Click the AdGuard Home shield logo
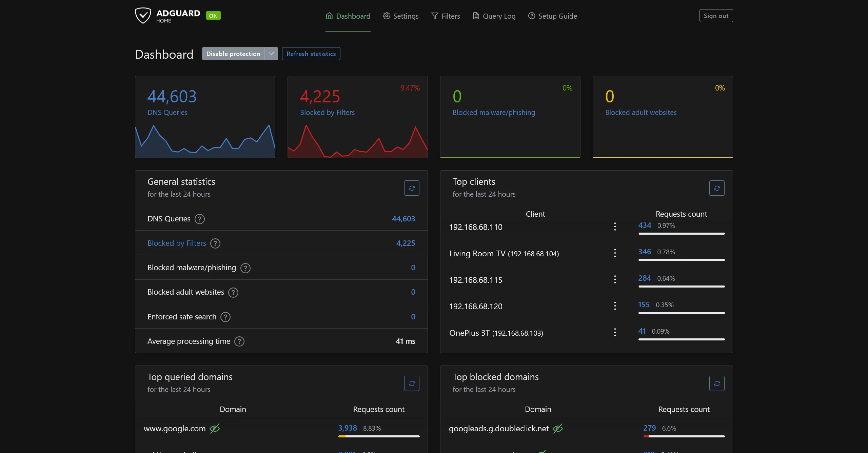The image size is (868, 453). pos(143,15)
